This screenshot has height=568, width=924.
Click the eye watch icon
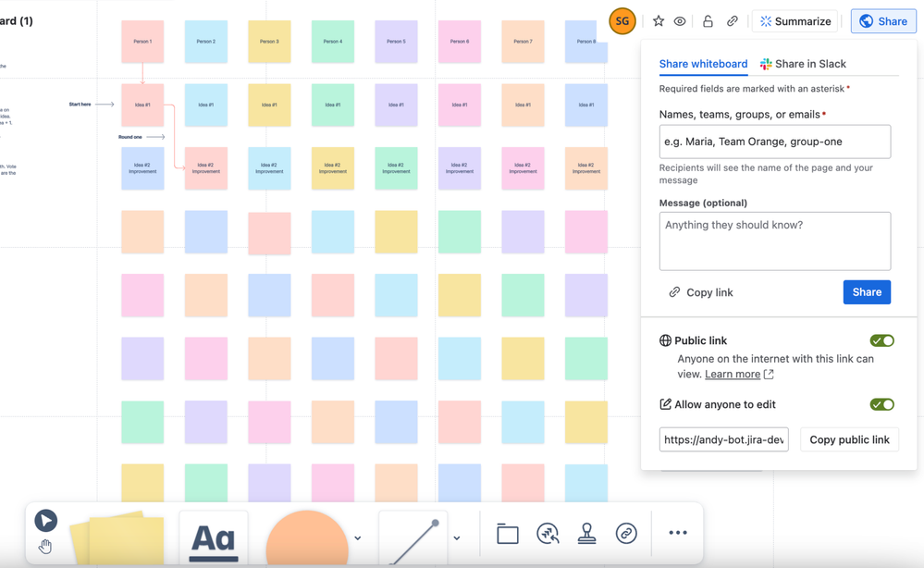tap(680, 21)
